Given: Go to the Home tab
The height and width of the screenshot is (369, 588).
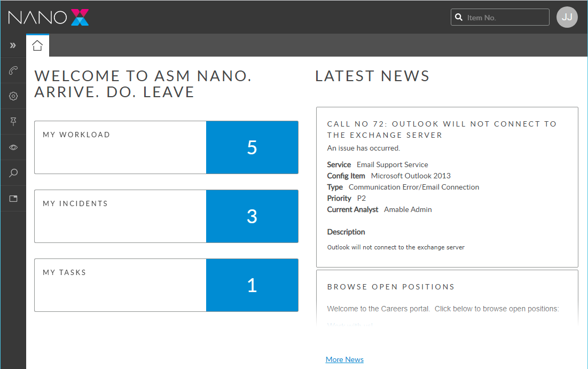Looking at the screenshot, I should pos(37,46).
